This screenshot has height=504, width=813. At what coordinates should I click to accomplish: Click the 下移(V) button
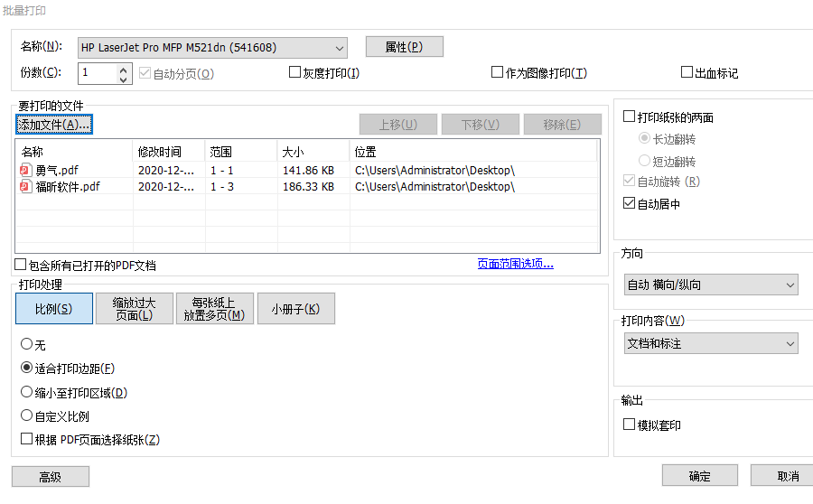click(x=481, y=125)
